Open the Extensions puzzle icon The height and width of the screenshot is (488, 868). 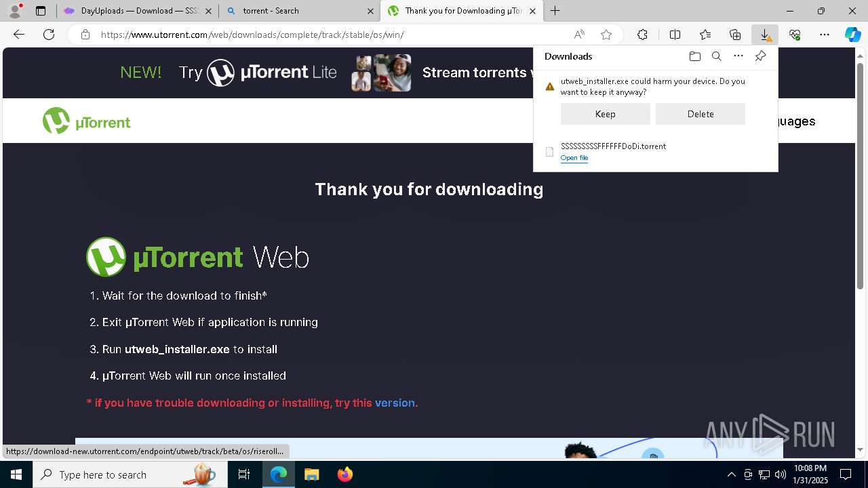pos(642,35)
